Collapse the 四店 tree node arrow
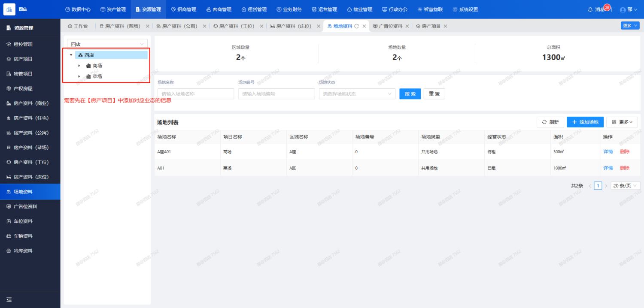The image size is (644, 308). click(71, 55)
